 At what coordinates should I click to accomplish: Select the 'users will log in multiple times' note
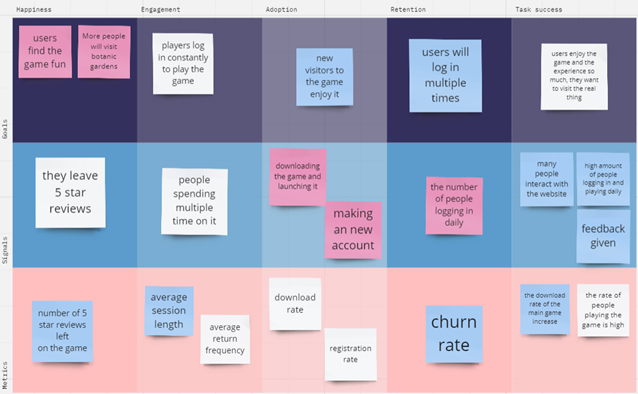tap(445, 76)
